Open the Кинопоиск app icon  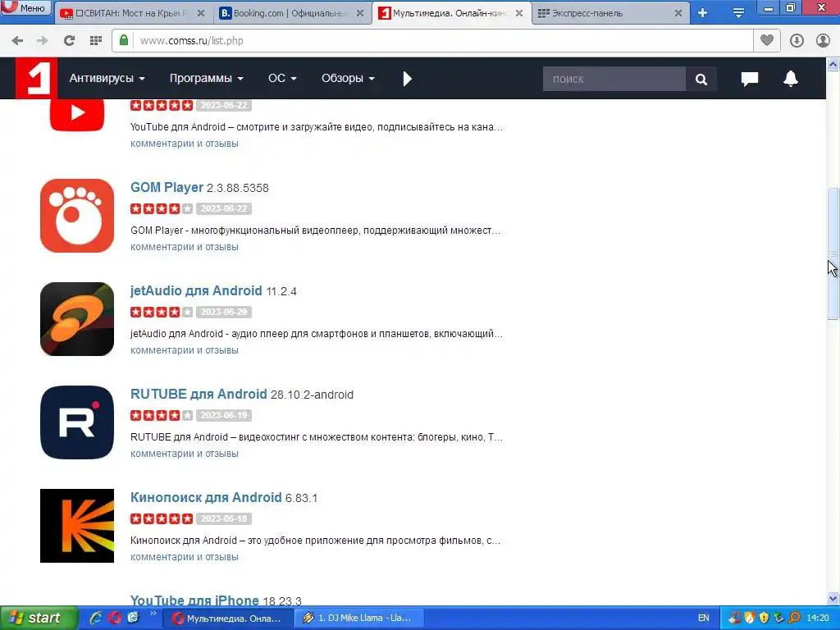point(77,526)
